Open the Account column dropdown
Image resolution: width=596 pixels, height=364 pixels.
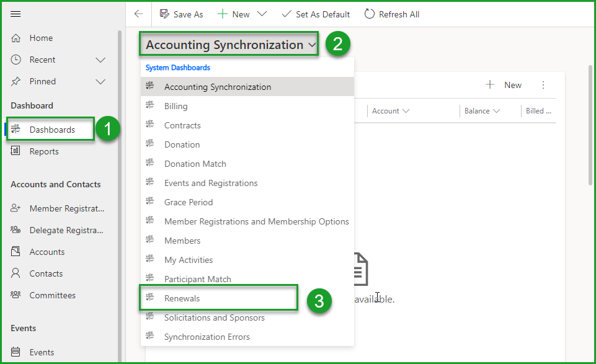(x=404, y=110)
